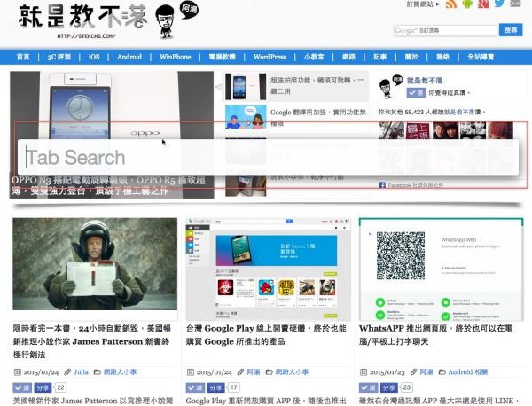
Task: Open the 全站導覽 menu item
Action: click(x=481, y=57)
